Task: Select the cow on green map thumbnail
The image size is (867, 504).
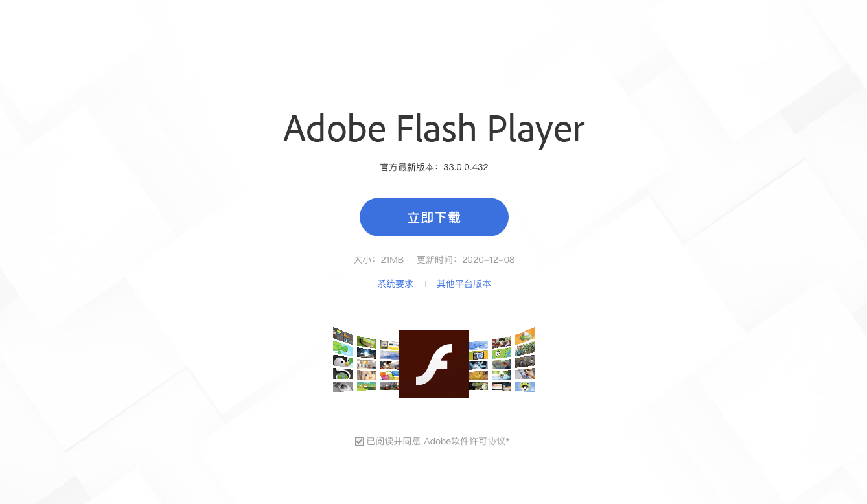Action: 502,353
